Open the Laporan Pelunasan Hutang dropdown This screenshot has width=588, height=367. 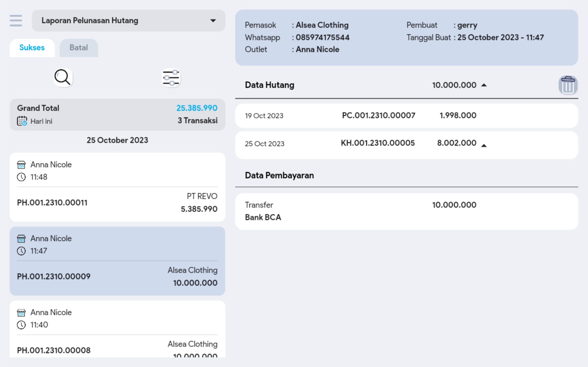(x=128, y=21)
